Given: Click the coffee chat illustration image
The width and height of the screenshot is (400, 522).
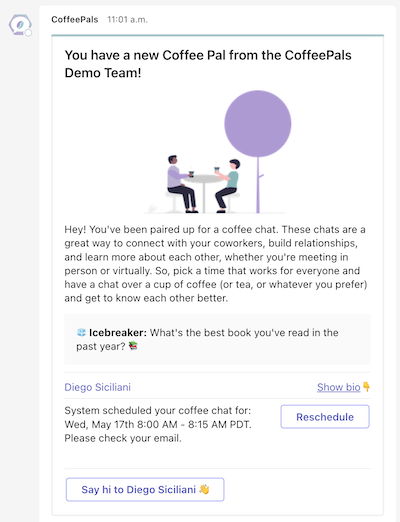Looking at the screenshot, I should 217,152.
